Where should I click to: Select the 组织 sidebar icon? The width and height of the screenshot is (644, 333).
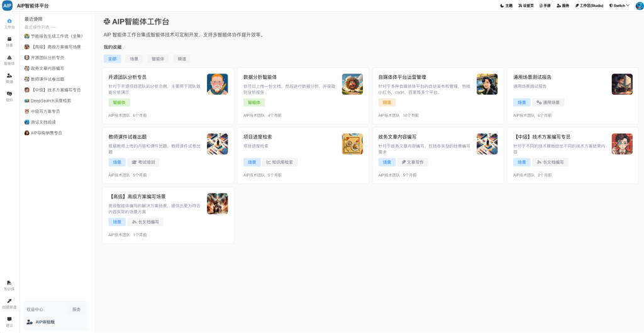coord(9,96)
